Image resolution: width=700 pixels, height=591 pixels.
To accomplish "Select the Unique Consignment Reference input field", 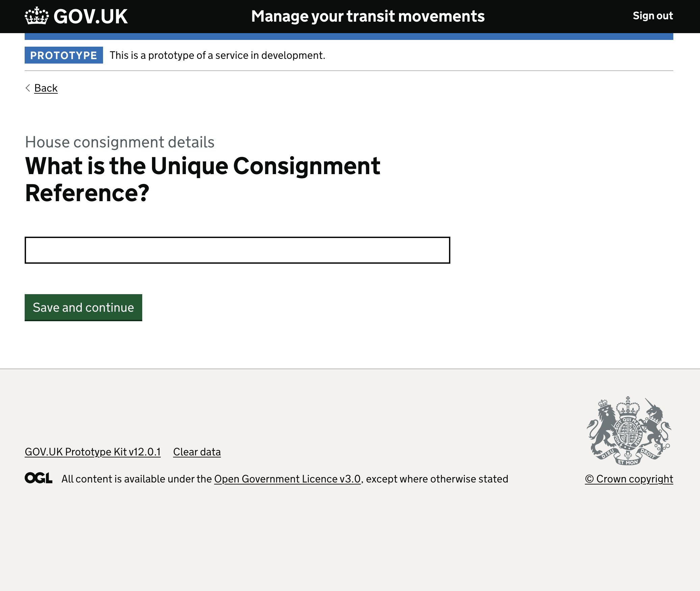I will click(x=237, y=250).
